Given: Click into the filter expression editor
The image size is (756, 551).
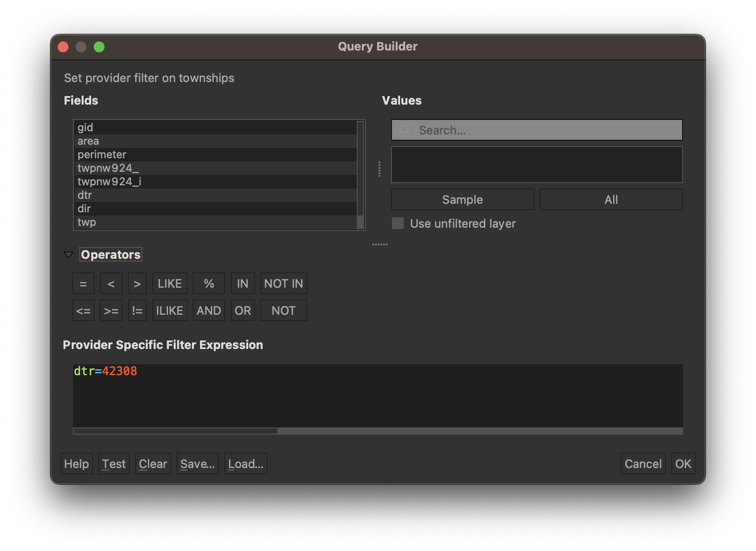Looking at the screenshot, I should click(378, 396).
